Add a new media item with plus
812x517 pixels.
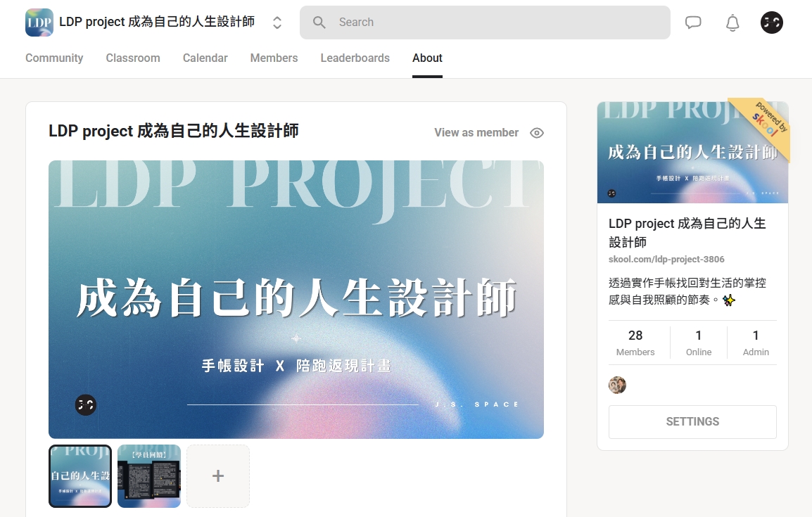click(218, 476)
